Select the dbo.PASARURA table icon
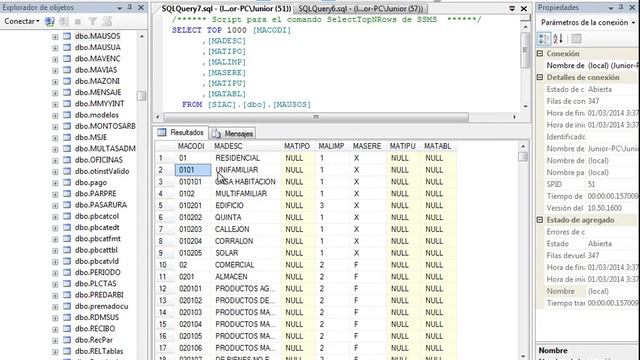 point(67,205)
